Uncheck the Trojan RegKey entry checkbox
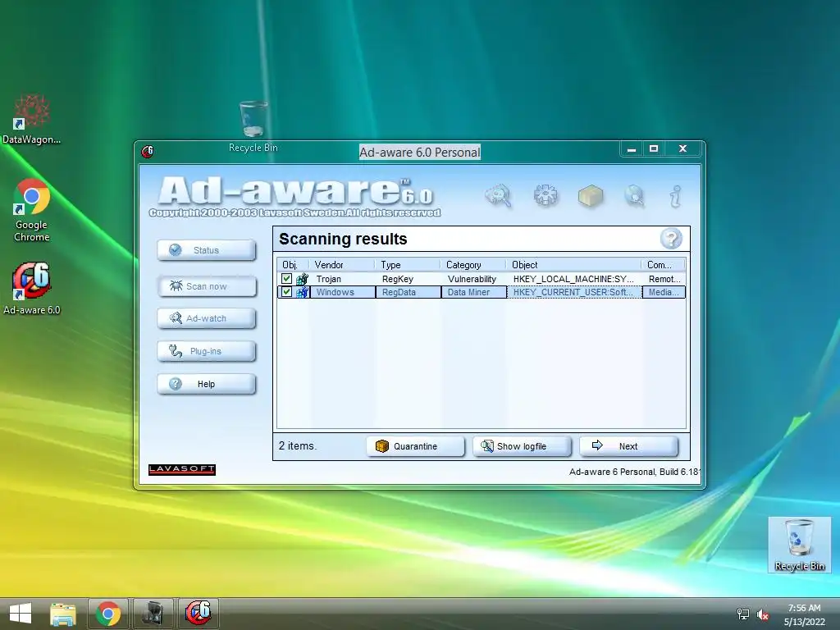The image size is (840, 630). click(x=286, y=279)
